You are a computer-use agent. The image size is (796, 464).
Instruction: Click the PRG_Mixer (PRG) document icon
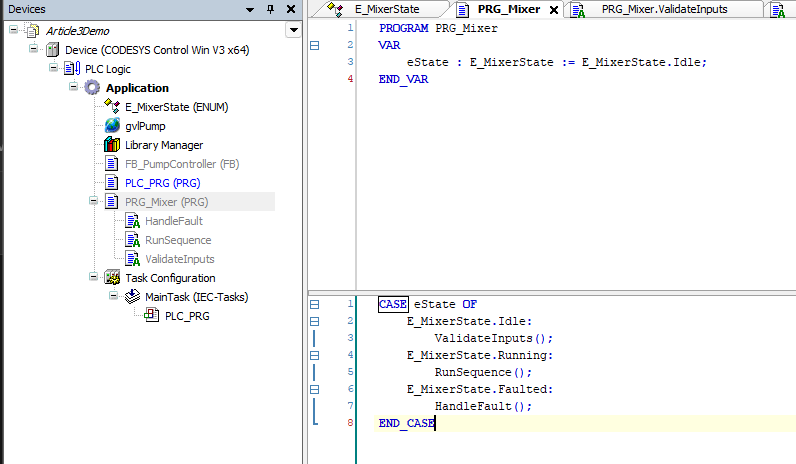pos(112,202)
